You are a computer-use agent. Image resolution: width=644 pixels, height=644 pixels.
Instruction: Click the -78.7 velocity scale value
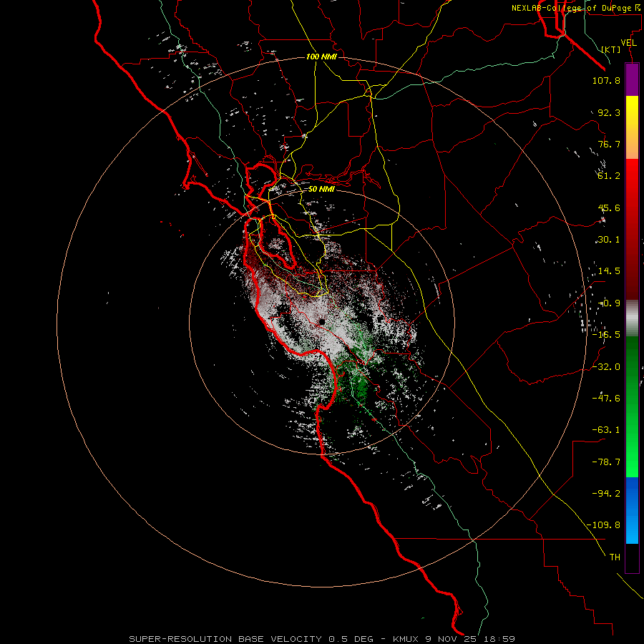(606, 462)
